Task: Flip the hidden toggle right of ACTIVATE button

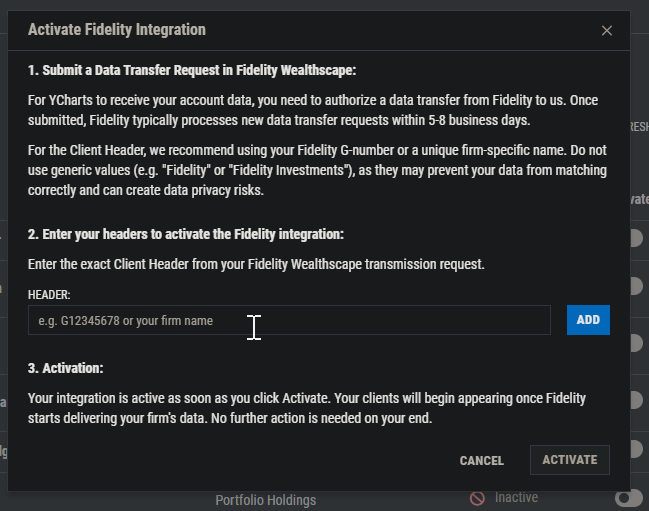Action: tap(637, 449)
